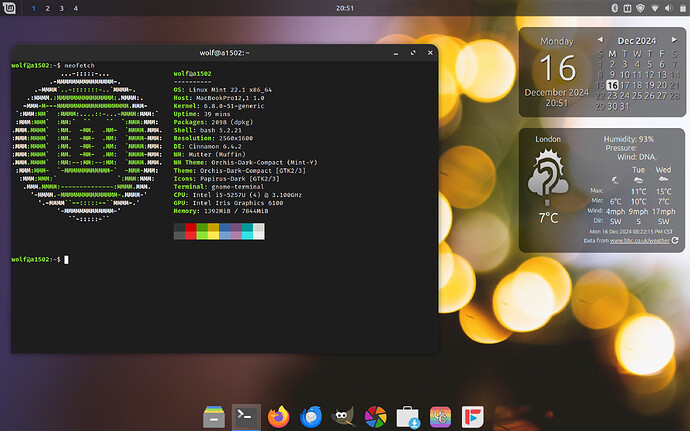Launch GIMP from the dock
The height and width of the screenshot is (431, 690).
click(x=343, y=417)
